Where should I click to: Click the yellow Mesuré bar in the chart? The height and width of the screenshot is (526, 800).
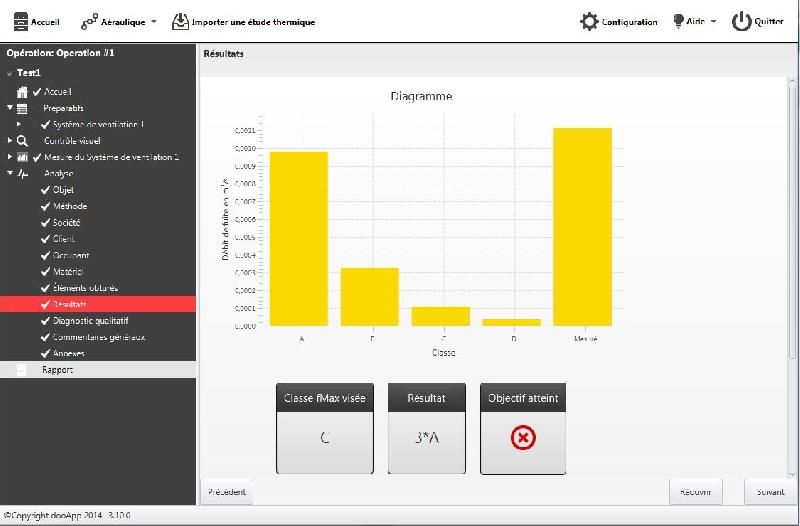click(x=582, y=227)
